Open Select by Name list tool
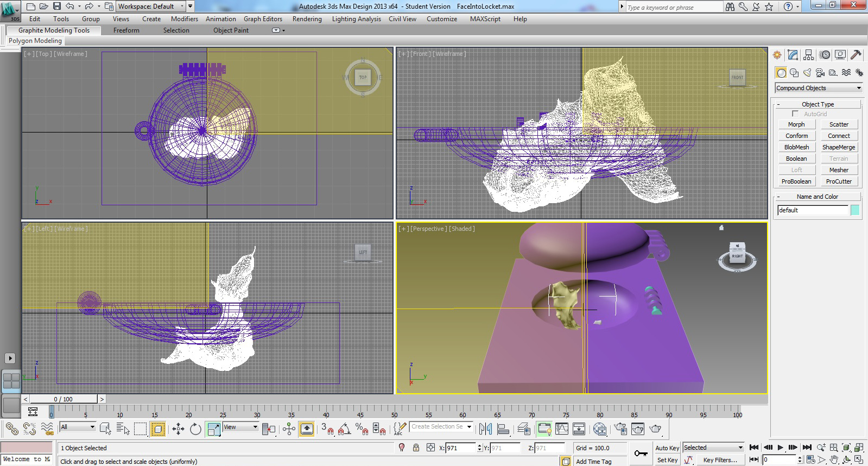Image resolution: width=868 pixels, height=466 pixels. pos(123,429)
